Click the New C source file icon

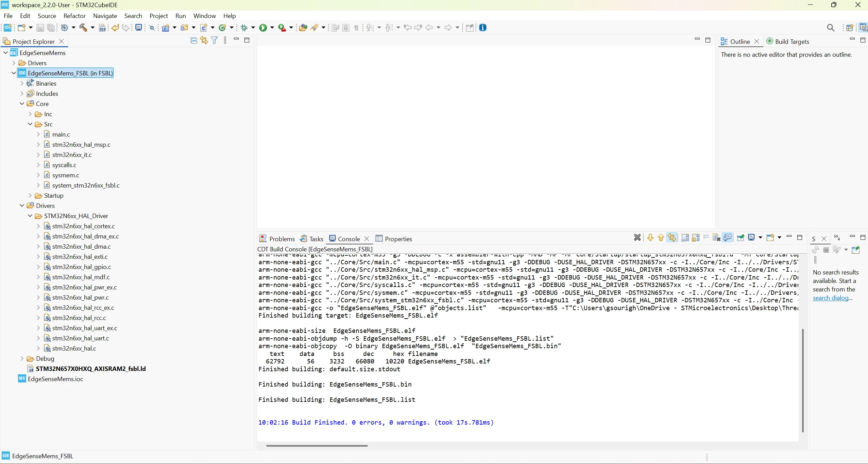pos(203,28)
